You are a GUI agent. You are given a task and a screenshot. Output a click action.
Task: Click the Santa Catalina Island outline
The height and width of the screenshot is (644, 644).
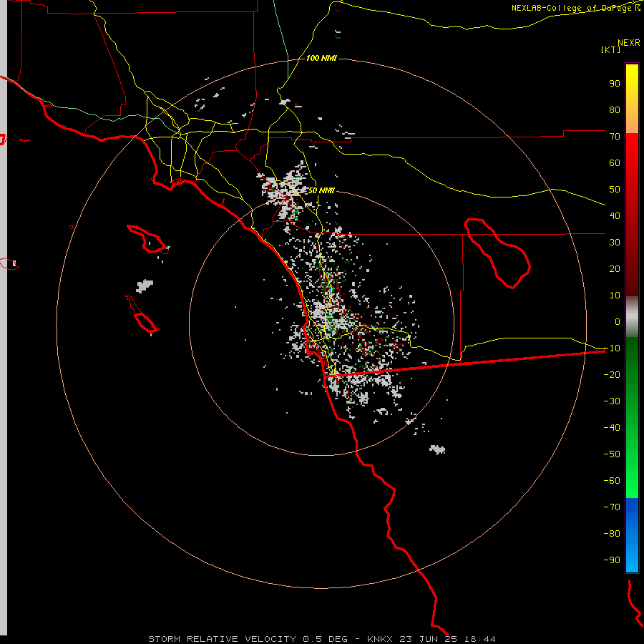(147, 239)
